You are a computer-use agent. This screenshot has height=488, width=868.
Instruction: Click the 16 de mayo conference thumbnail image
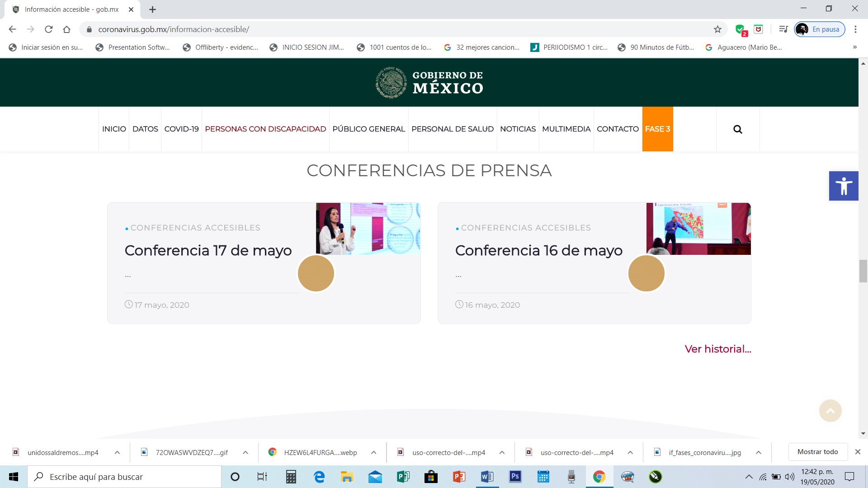coord(698,229)
